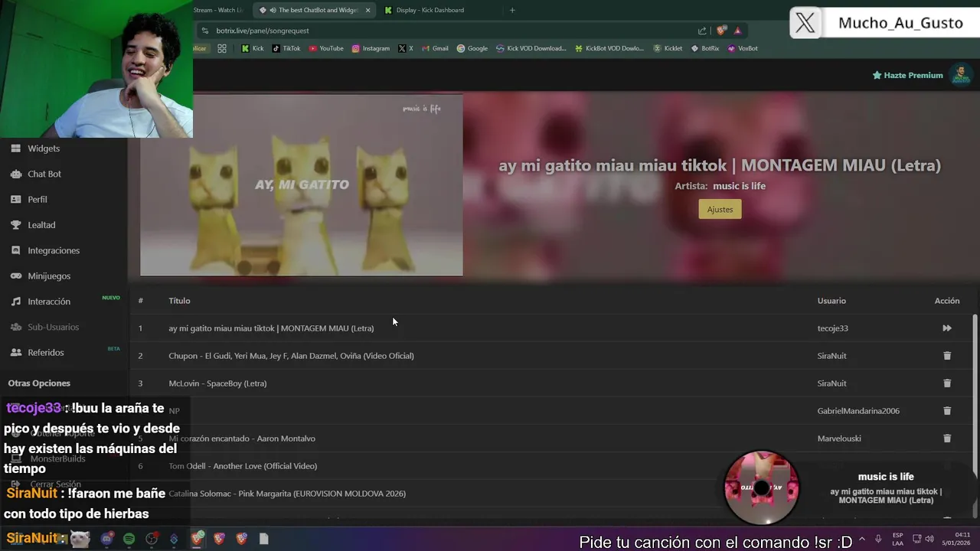
Task: Switch to the Stream - Watch Live tab
Action: pyautogui.click(x=218, y=10)
